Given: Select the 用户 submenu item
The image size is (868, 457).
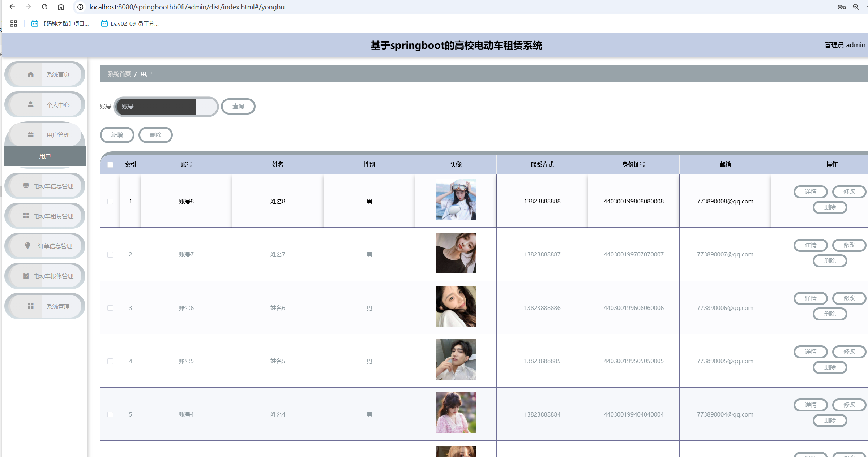Looking at the screenshot, I should pos(45,156).
